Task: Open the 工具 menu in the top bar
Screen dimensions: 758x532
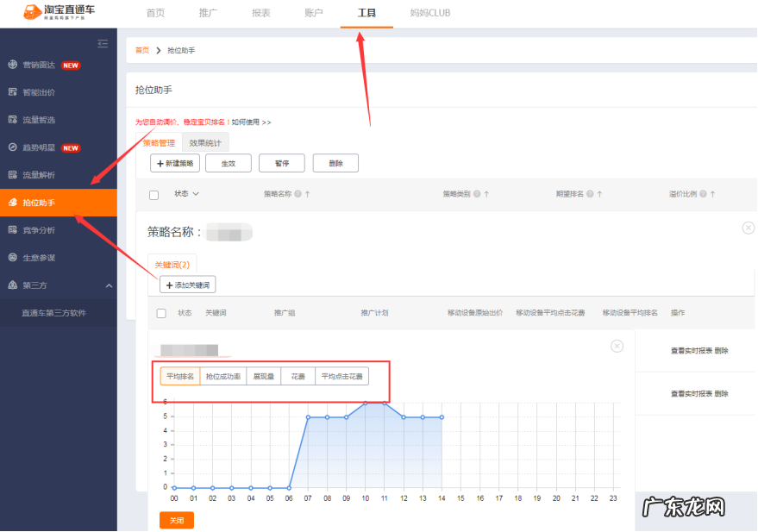Action: click(367, 13)
